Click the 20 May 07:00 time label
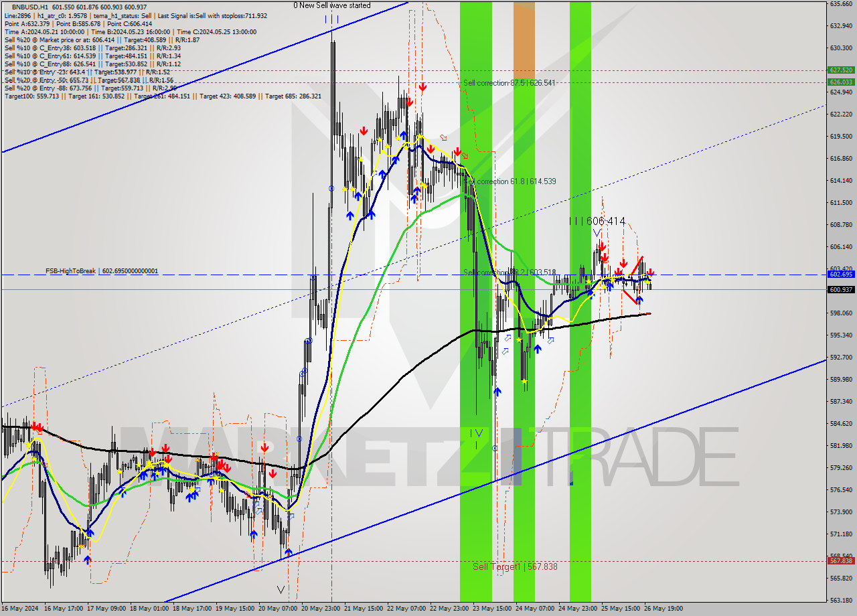 (x=278, y=609)
